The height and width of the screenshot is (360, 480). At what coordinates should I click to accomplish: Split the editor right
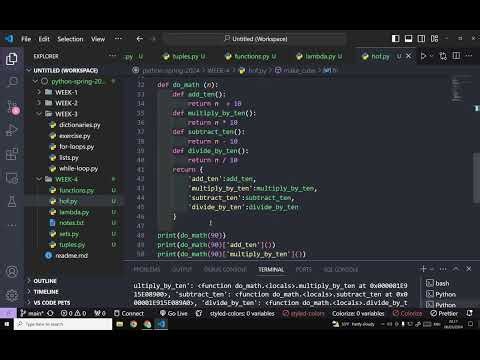(x=456, y=56)
